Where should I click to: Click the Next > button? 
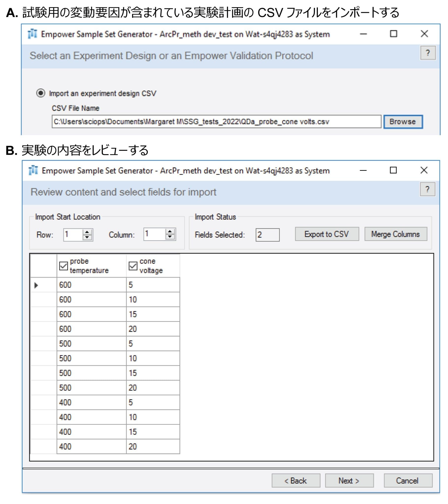349,481
